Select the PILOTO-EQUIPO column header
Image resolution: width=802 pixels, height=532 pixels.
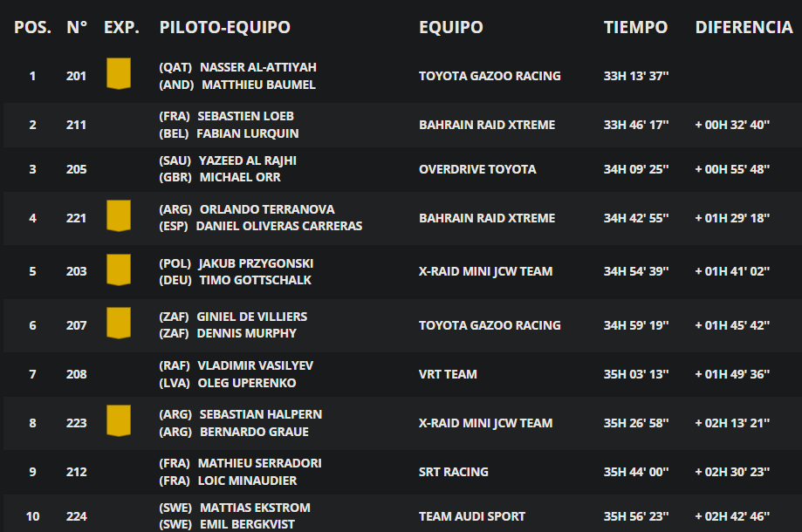click(x=224, y=27)
